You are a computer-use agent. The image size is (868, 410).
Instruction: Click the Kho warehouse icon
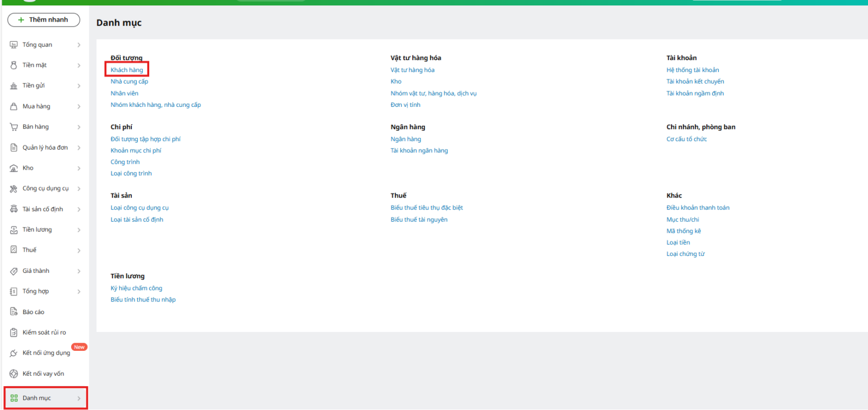tap(14, 168)
